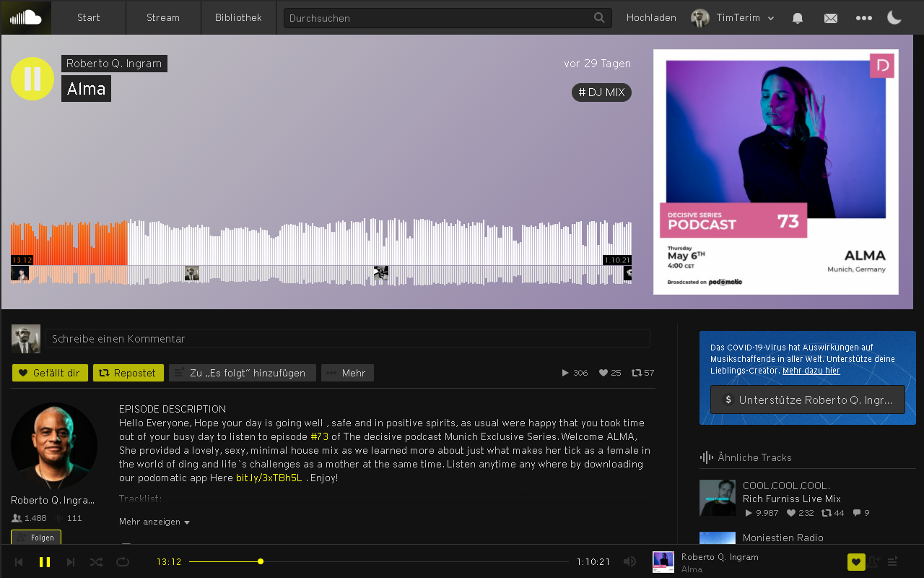This screenshot has width=924, height=578.
Task: Open the artist name below the avatar
Action: coord(53,500)
